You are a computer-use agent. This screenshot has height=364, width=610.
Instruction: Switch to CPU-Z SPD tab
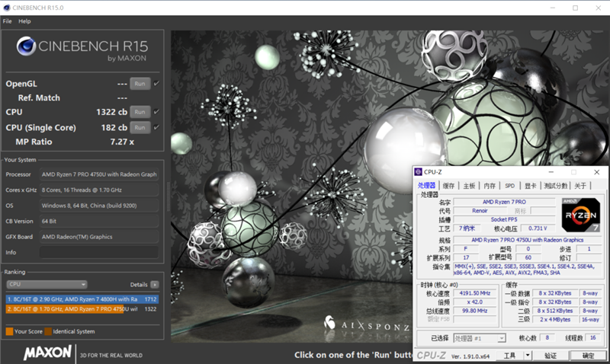(x=509, y=186)
